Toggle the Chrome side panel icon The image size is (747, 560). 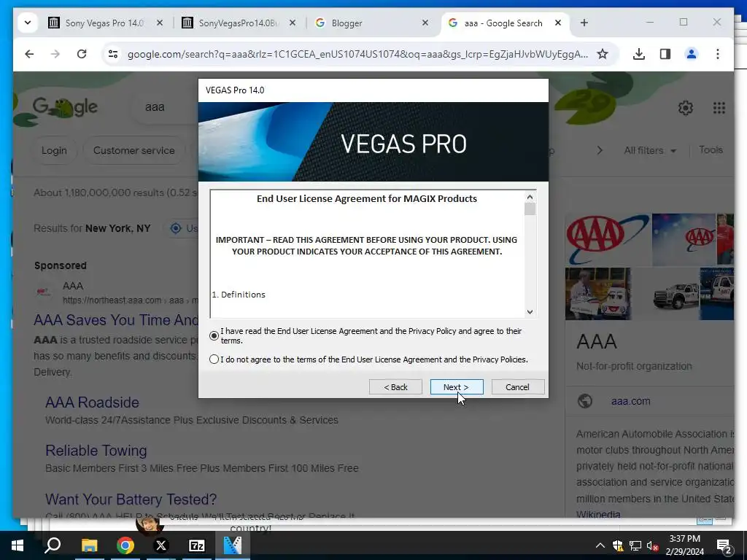click(665, 54)
